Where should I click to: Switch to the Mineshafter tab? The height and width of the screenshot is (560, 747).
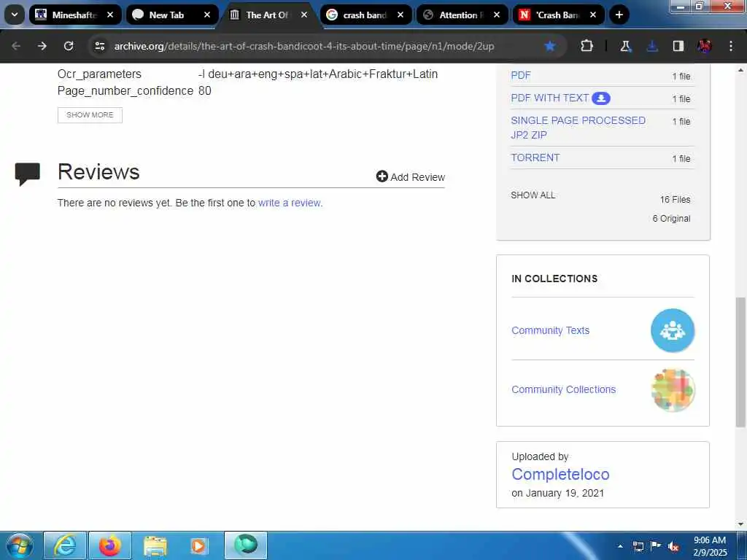(75, 15)
